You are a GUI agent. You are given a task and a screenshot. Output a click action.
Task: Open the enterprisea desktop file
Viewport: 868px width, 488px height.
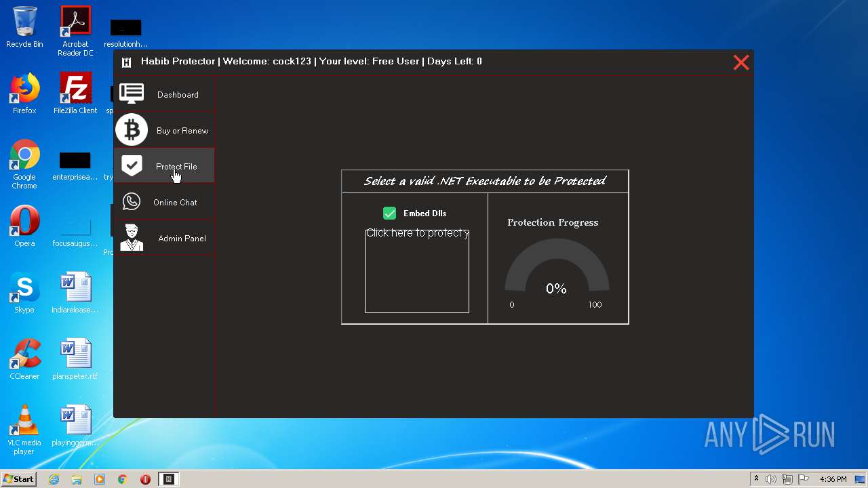75,166
